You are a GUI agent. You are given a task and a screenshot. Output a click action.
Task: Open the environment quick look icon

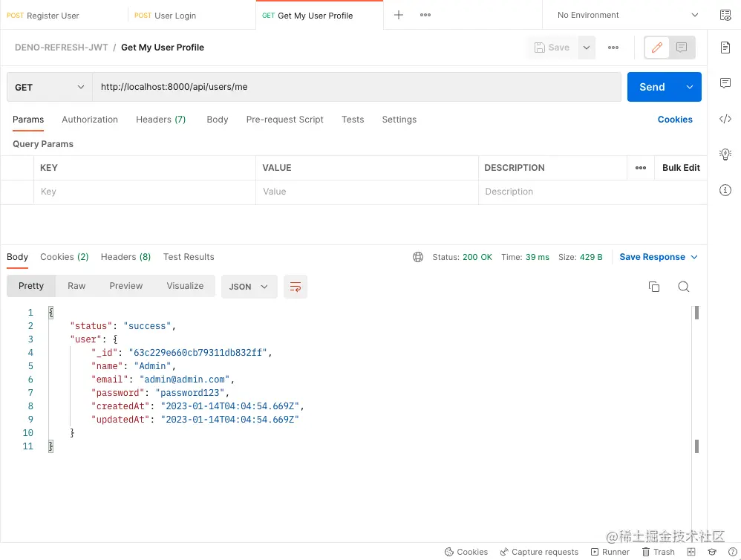[x=725, y=15]
